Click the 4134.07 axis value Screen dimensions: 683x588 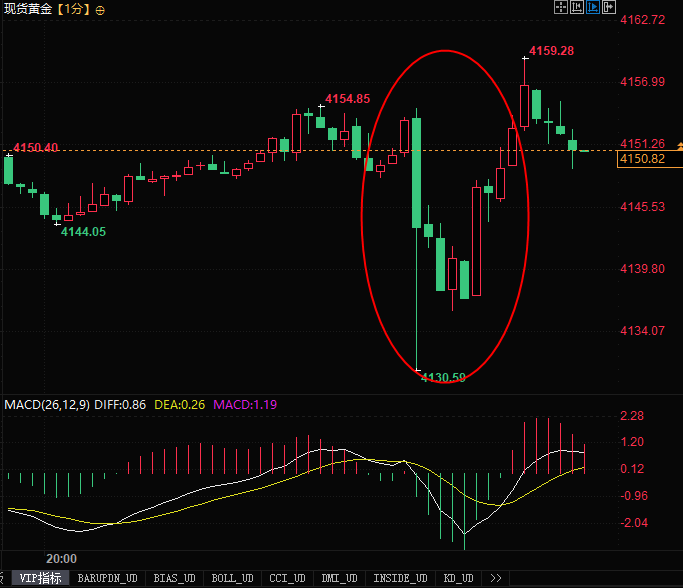tap(642, 331)
